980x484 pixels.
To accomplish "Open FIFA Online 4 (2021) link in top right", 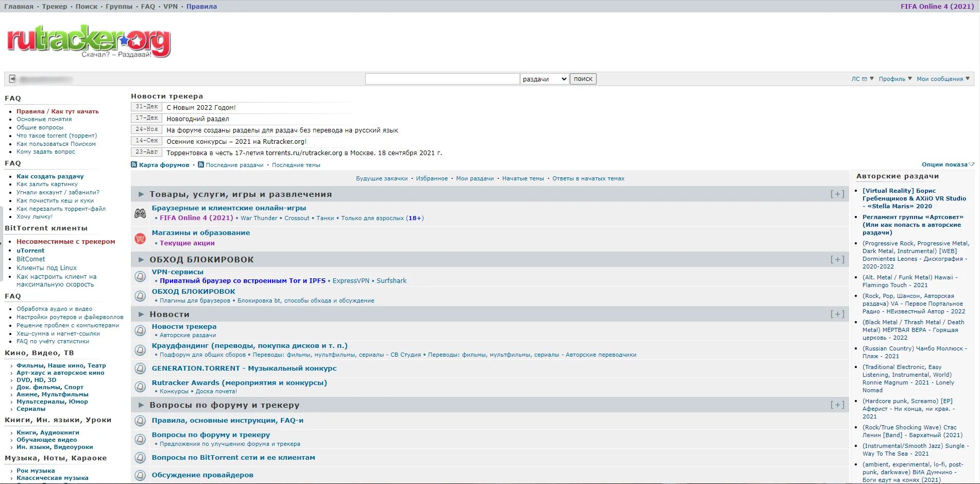I will click(937, 6).
